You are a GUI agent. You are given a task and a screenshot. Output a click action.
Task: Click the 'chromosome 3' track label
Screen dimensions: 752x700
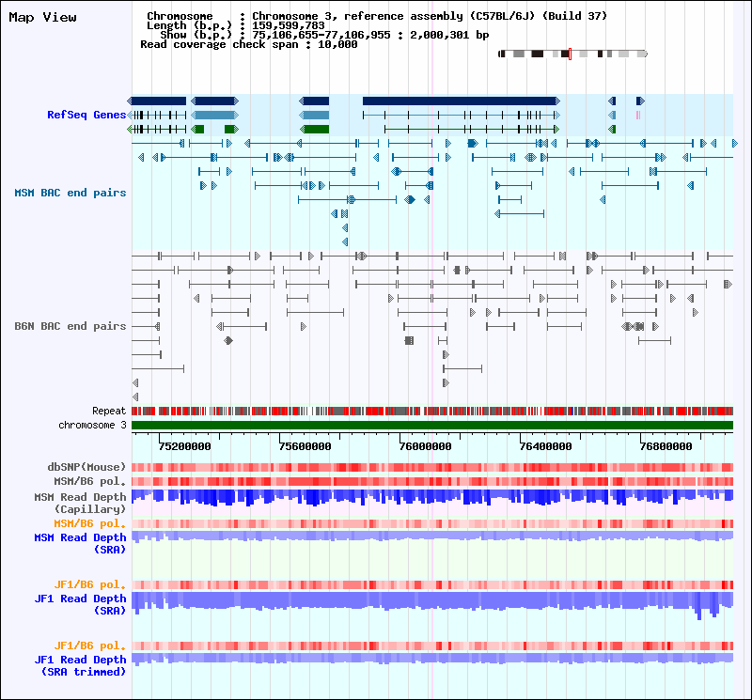92,426
